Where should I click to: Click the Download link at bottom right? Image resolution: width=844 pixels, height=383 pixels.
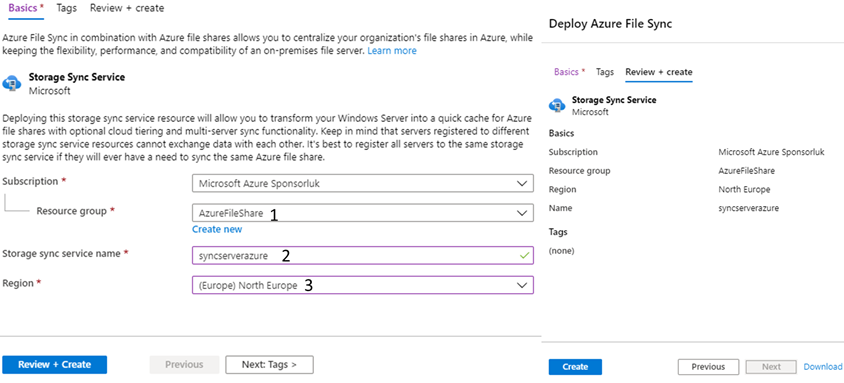(822, 367)
